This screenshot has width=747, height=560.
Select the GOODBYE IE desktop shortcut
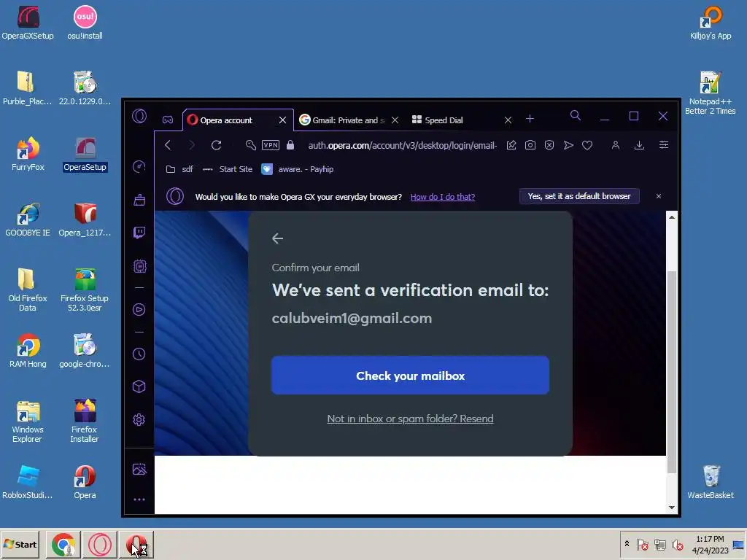pyautogui.click(x=28, y=219)
